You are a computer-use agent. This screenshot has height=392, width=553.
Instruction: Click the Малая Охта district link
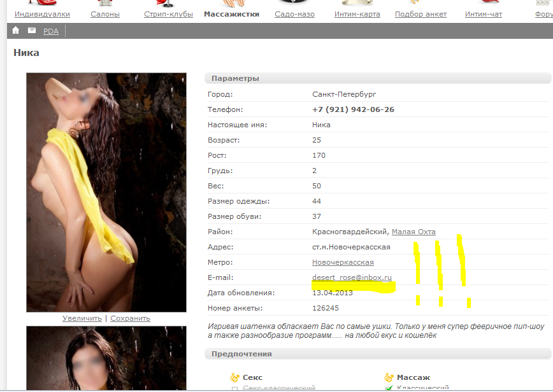point(413,232)
